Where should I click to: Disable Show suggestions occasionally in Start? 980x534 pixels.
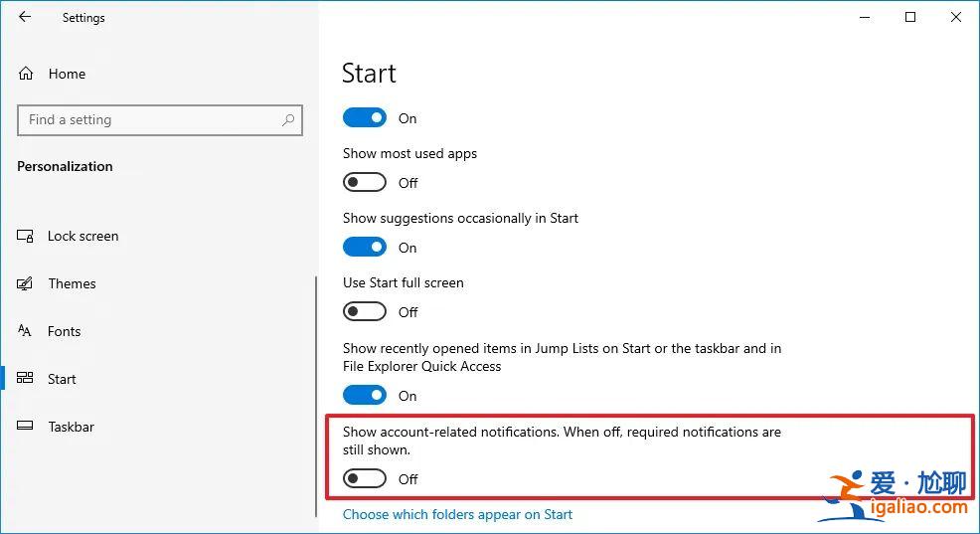click(364, 248)
